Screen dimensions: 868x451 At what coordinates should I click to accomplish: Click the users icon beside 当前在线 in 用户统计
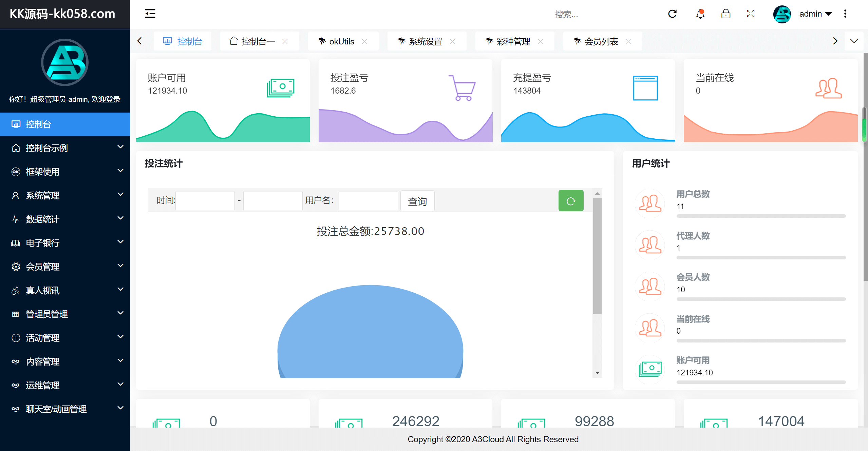click(650, 328)
